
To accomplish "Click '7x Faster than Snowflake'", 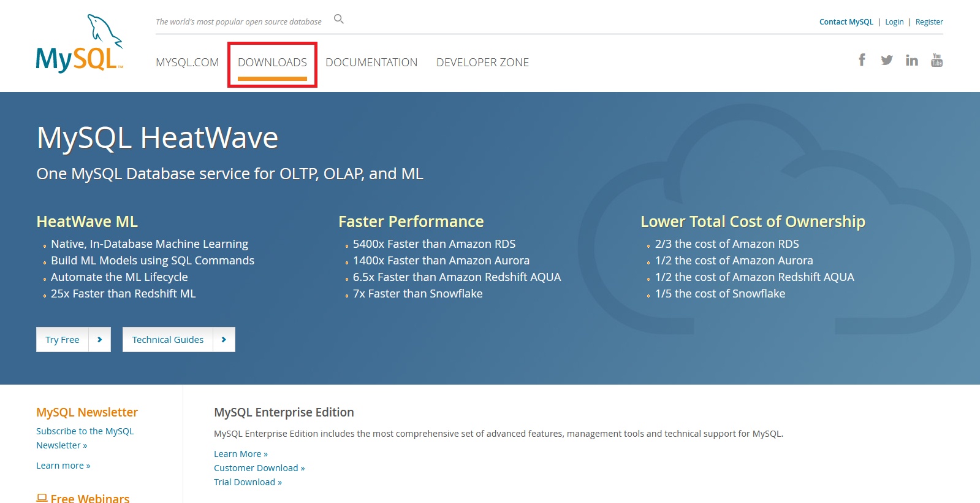I will (x=418, y=294).
